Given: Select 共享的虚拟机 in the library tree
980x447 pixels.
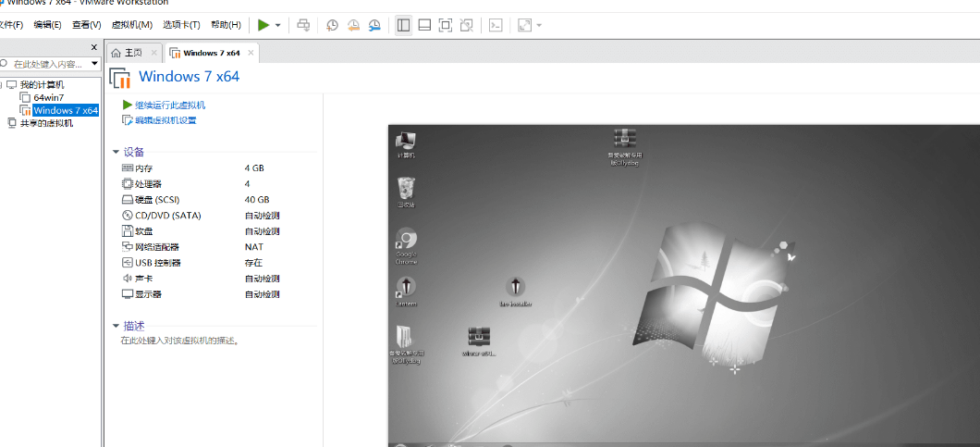Looking at the screenshot, I should (46, 123).
